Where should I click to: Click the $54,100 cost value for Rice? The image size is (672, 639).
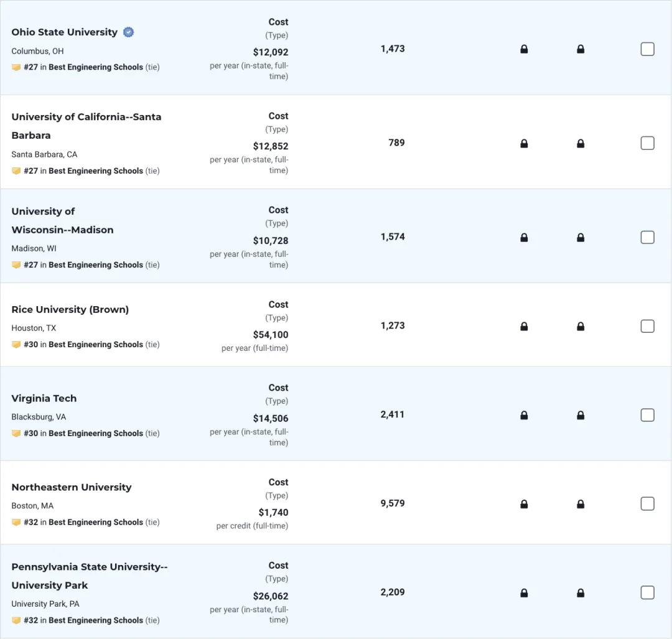271,335
